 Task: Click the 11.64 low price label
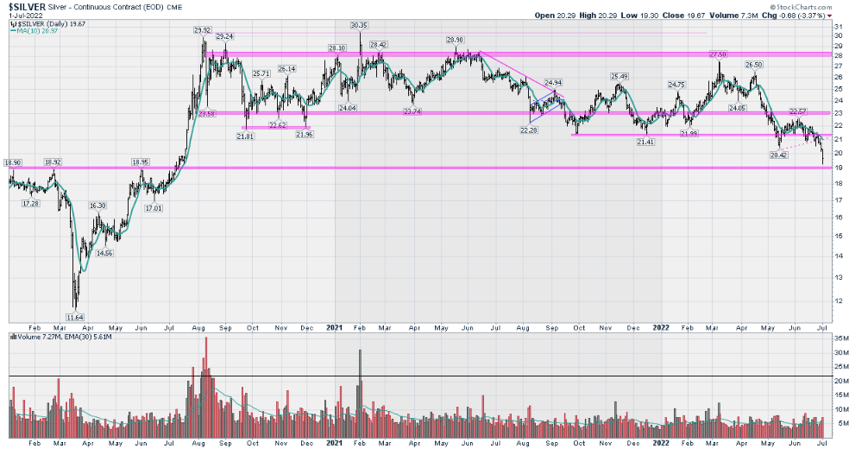point(77,317)
